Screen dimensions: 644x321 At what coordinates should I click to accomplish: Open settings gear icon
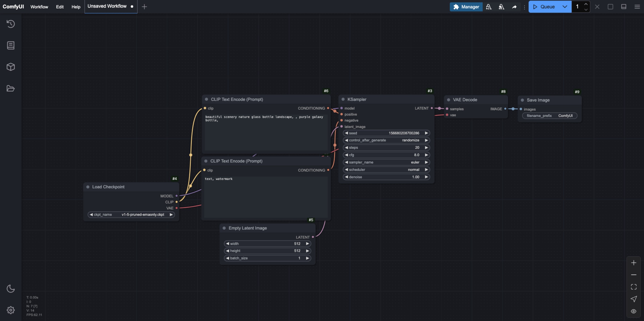coord(11,310)
